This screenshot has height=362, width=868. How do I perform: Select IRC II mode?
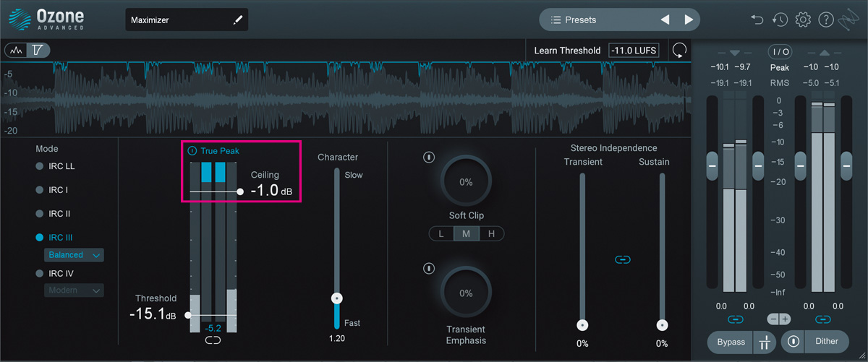click(x=53, y=214)
